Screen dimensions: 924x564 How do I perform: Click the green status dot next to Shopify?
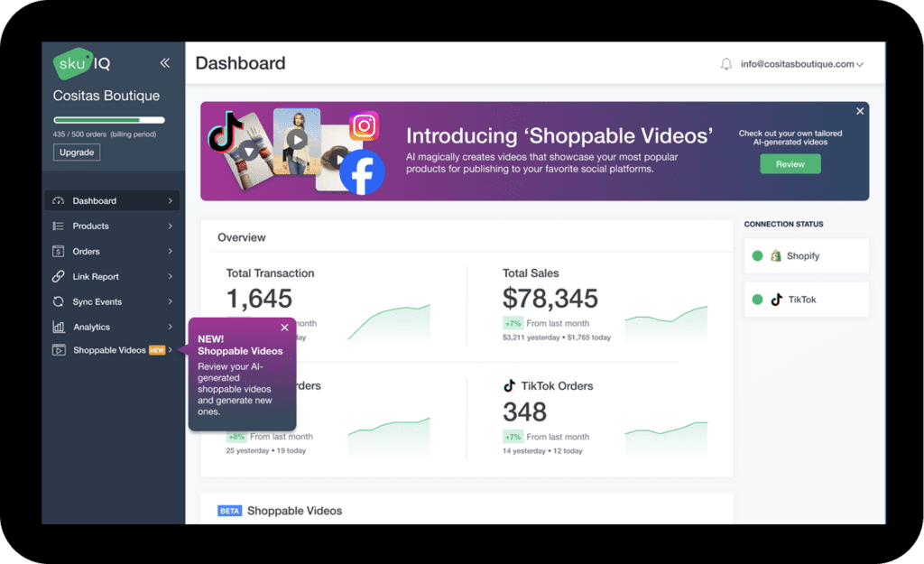[757, 255]
